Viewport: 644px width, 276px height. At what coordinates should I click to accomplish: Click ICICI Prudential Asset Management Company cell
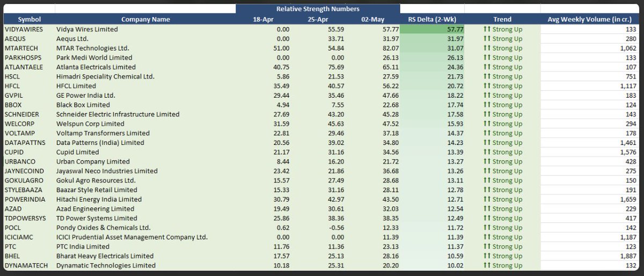(x=132, y=237)
